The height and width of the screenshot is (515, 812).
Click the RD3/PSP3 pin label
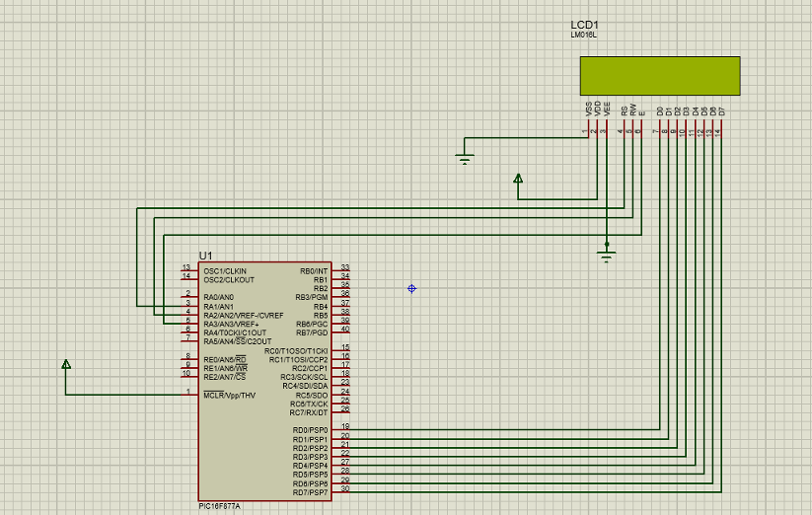(310, 458)
